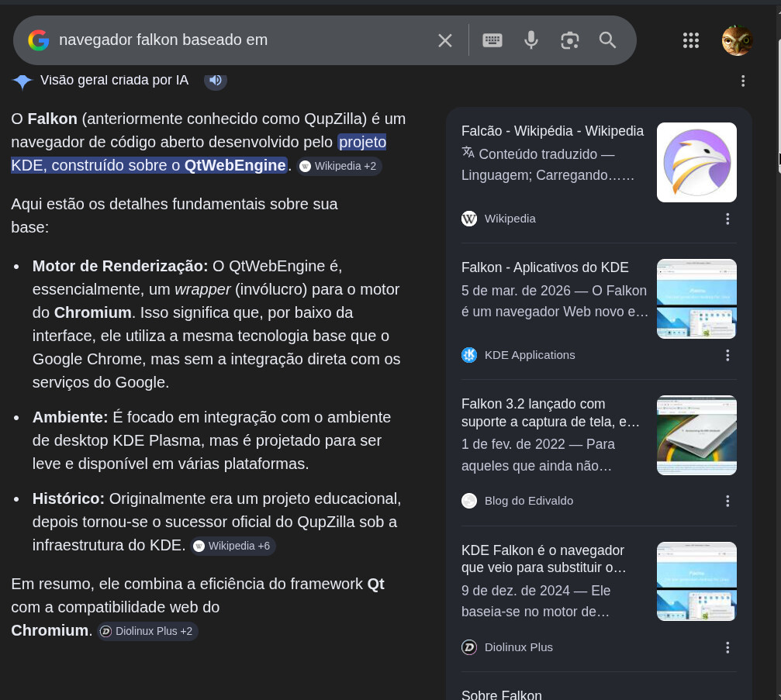Open the Falcão - Wikipédia result link
The height and width of the screenshot is (700, 781).
(552, 131)
